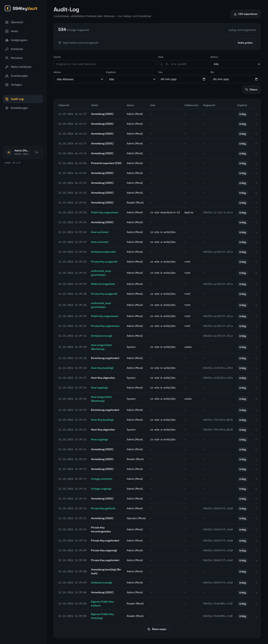This screenshot has height=644, width=268.
Task: Click the shield icon next to Hash-Kette
Action: [60, 43]
